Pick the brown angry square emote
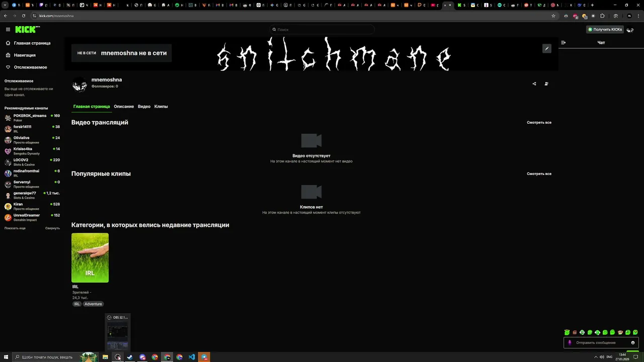This screenshot has height=362, width=644. click(x=575, y=332)
